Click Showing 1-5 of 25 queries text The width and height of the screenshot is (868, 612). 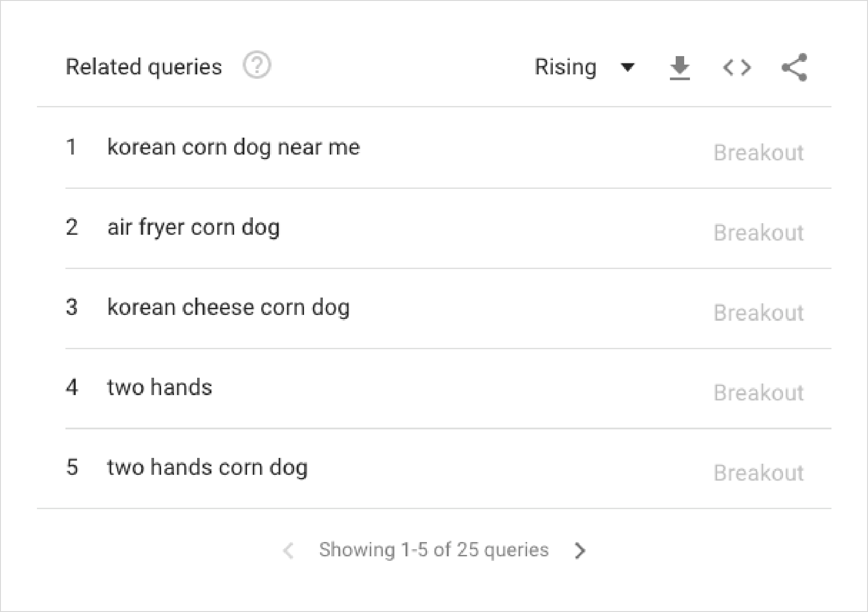(434, 550)
